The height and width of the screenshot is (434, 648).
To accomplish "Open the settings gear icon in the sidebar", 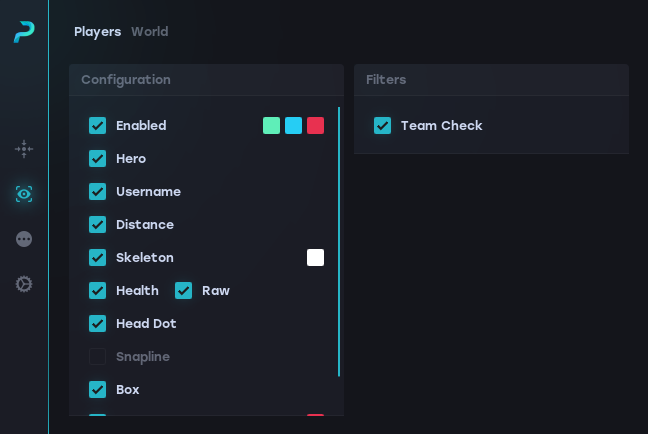I will (24, 284).
